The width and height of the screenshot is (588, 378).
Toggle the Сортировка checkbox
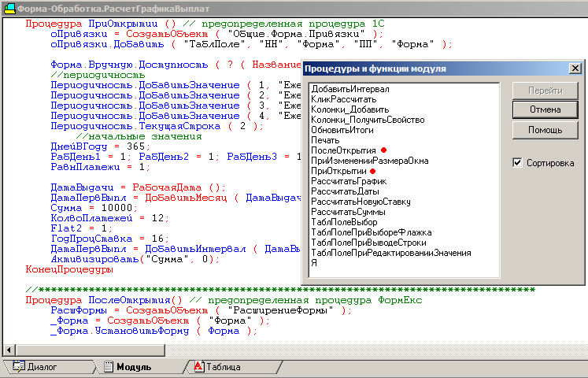(x=517, y=163)
